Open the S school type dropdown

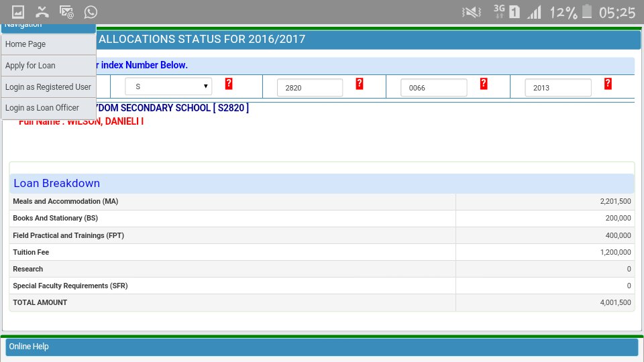click(x=168, y=86)
